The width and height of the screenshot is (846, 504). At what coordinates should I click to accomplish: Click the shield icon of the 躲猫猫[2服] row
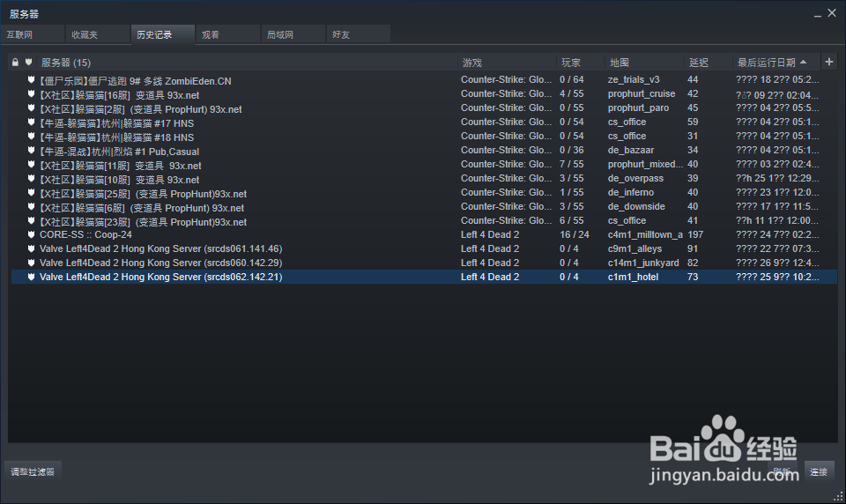tap(32, 107)
